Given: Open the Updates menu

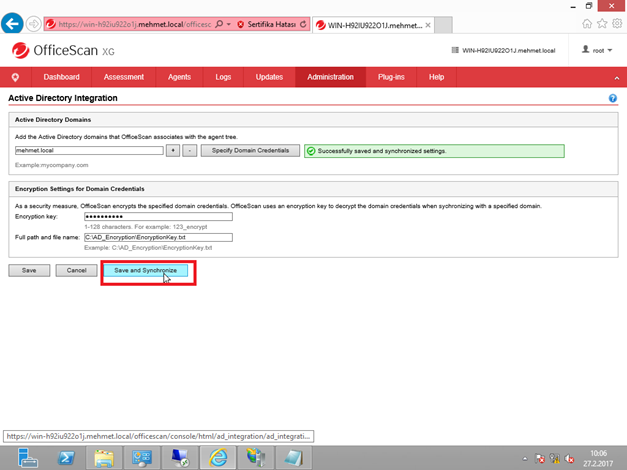Looking at the screenshot, I should click(x=269, y=77).
